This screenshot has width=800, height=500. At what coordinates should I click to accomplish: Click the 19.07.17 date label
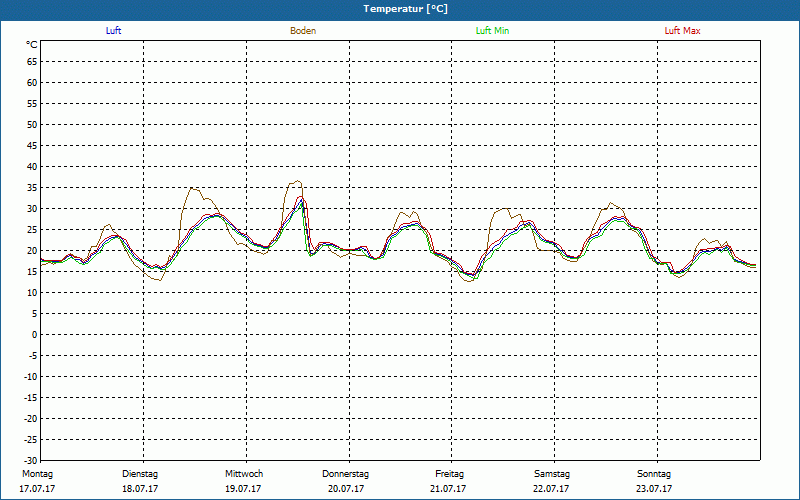tap(243, 489)
